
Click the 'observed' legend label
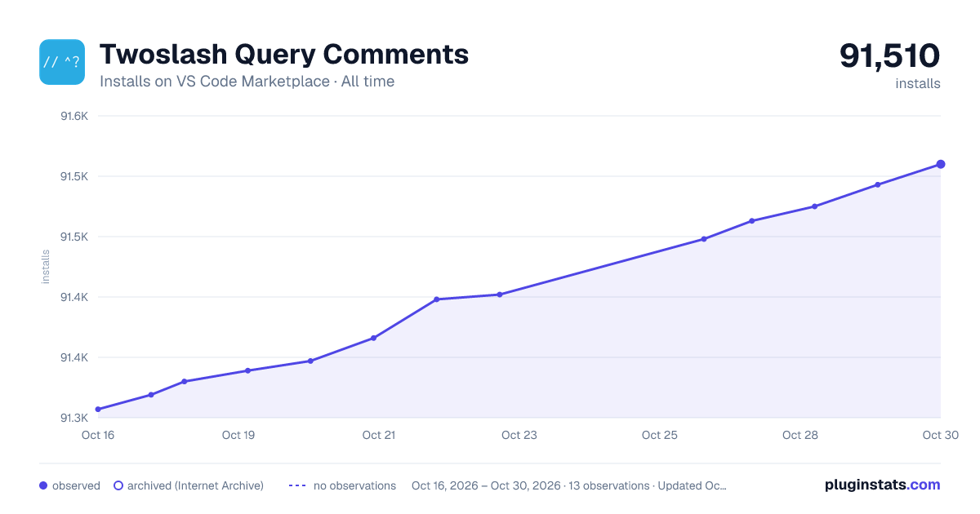pyautogui.click(x=76, y=485)
